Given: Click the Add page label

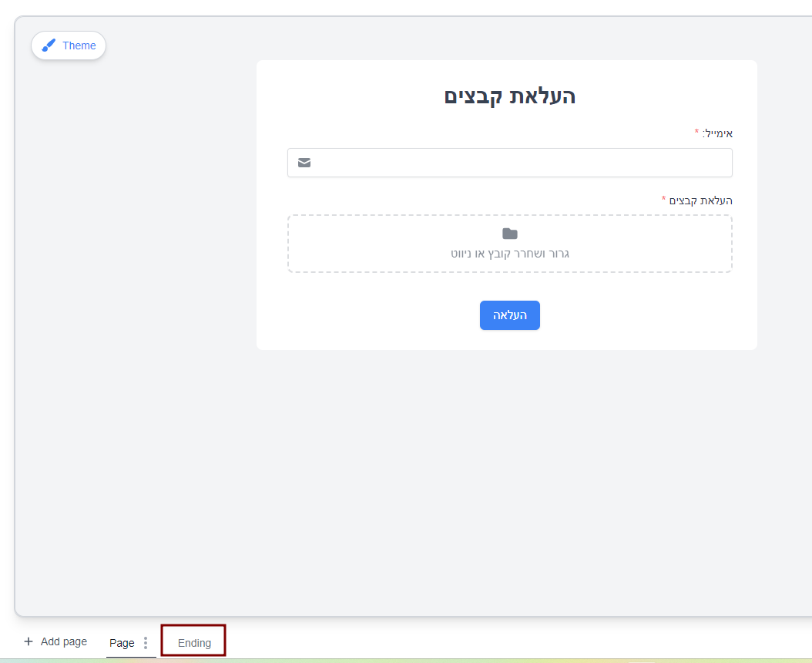Looking at the screenshot, I should pos(64,641).
